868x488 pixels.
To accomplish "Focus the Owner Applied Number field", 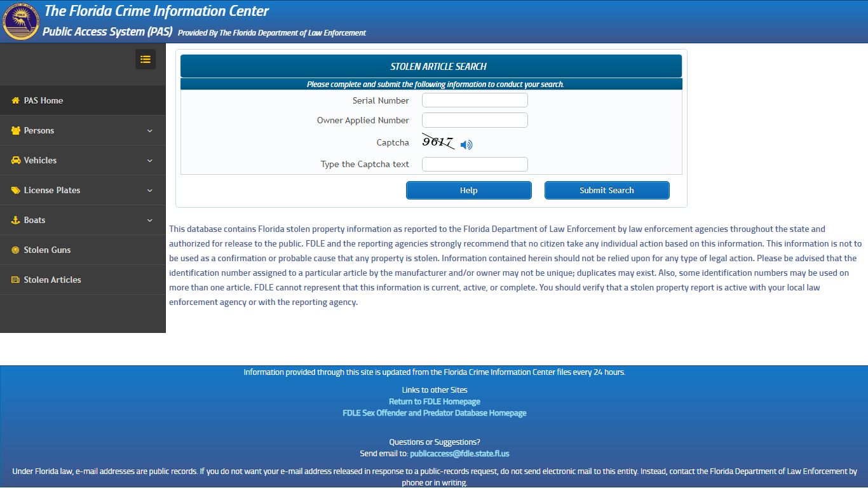I will point(475,120).
